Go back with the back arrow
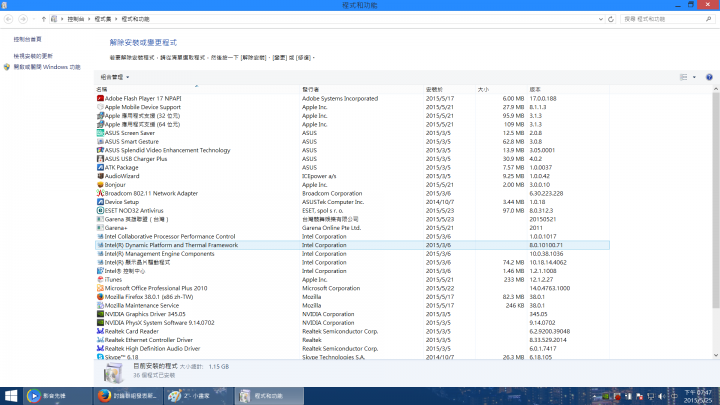 (x=9, y=19)
